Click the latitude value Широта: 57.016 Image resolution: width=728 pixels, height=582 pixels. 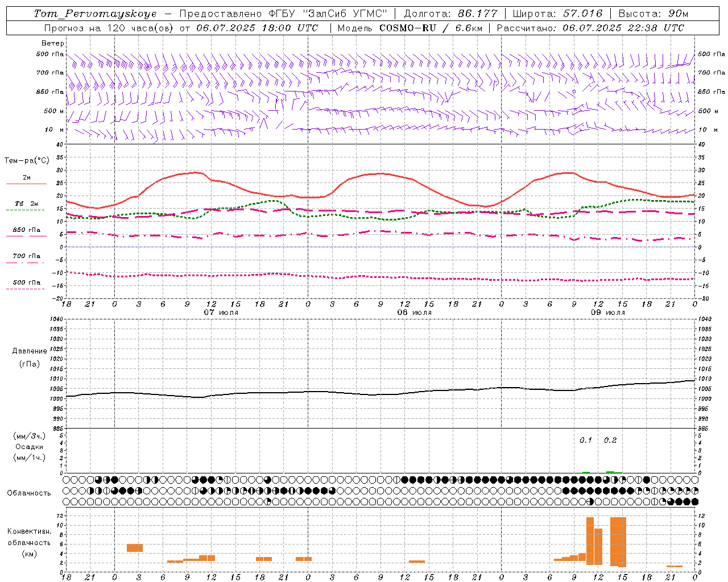point(558,14)
